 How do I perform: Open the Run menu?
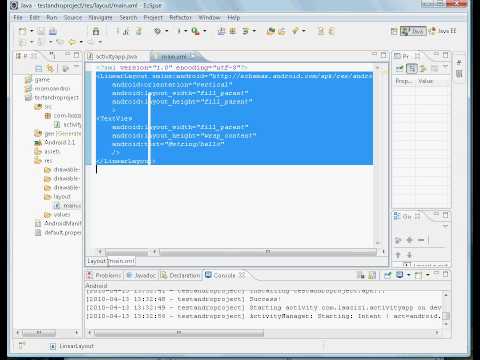[x=52, y=17]
